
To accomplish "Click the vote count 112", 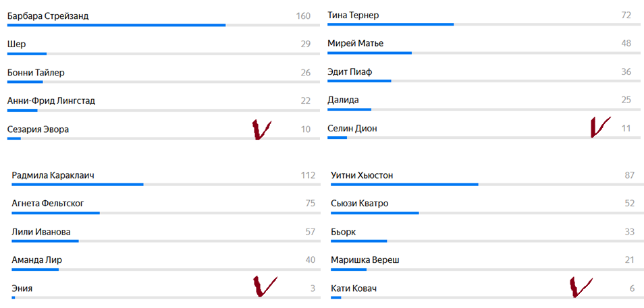I will pyautogui.click(x=308, y=175).
